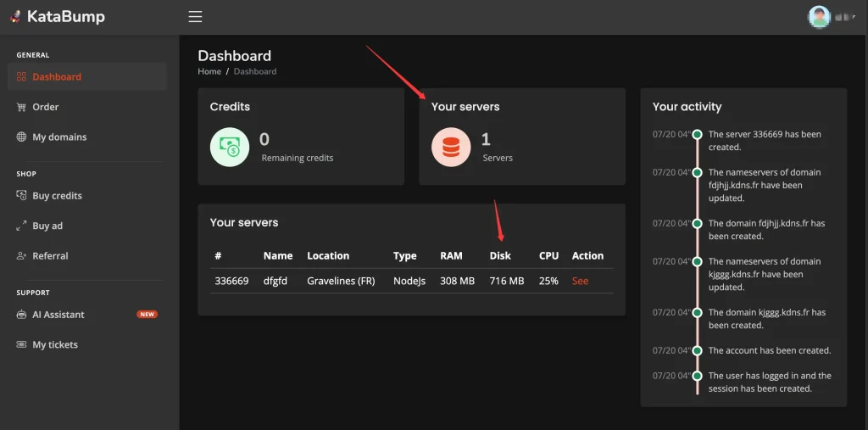868x430 pixels.
Task: Click the Dashboard page title
Action: [x=234, y=56]
